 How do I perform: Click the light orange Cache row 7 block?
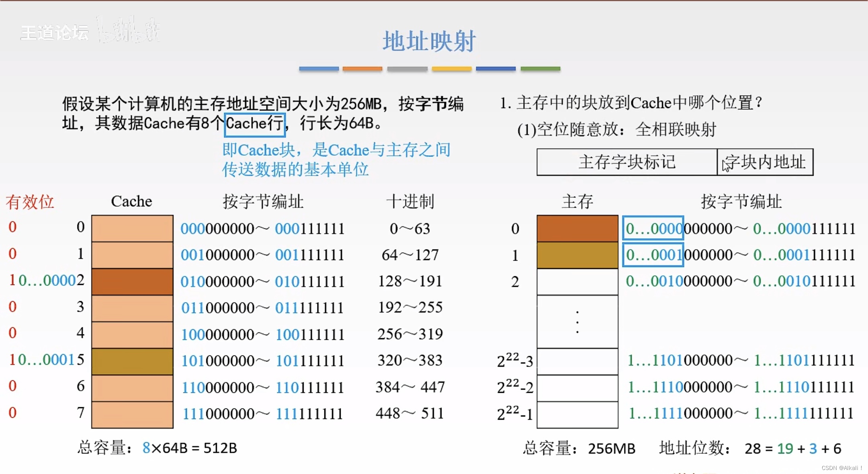click(x=132, y=414)
